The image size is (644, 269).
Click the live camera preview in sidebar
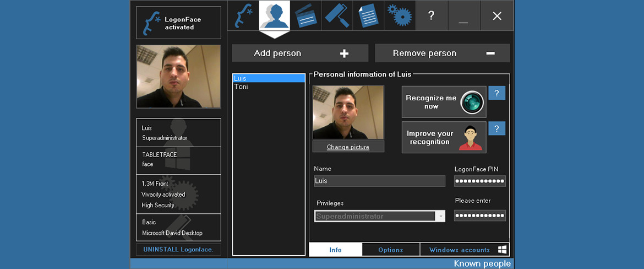click(x=178, y=77)
